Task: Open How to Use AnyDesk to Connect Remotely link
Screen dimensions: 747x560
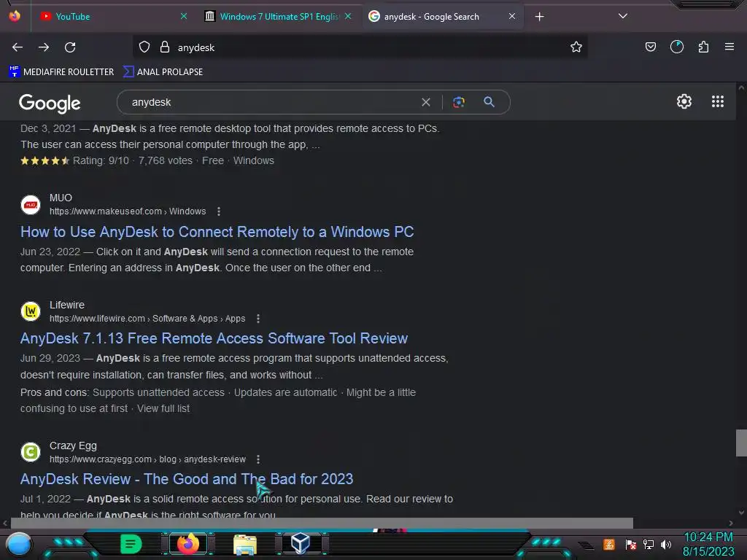Action: 217,232
